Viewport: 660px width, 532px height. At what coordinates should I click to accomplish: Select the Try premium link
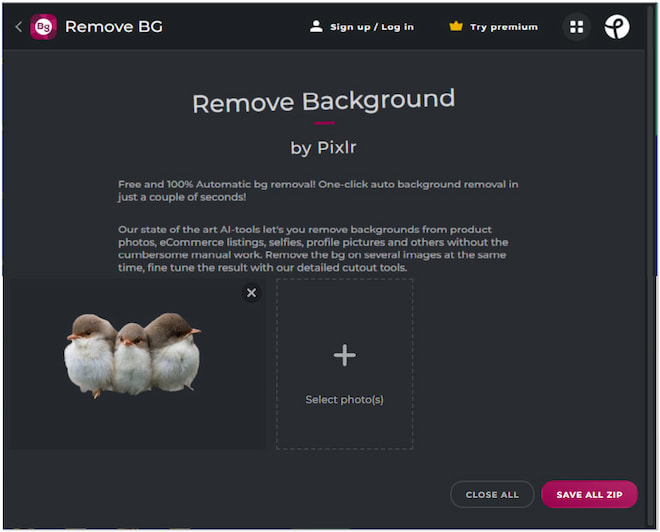503,27
